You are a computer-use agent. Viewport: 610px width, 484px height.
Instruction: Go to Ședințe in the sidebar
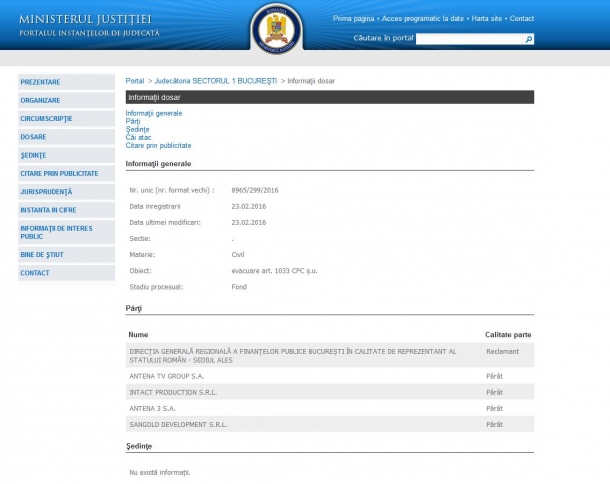point(66,155)
